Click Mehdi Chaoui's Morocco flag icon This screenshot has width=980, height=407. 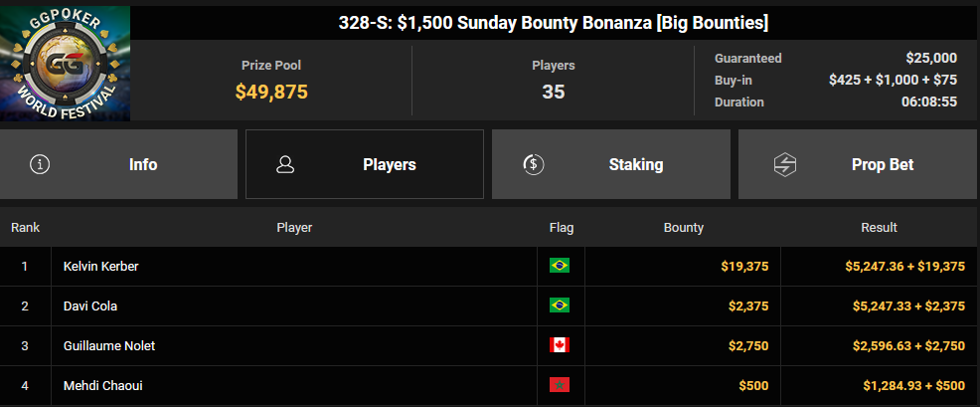pos(560,385)
